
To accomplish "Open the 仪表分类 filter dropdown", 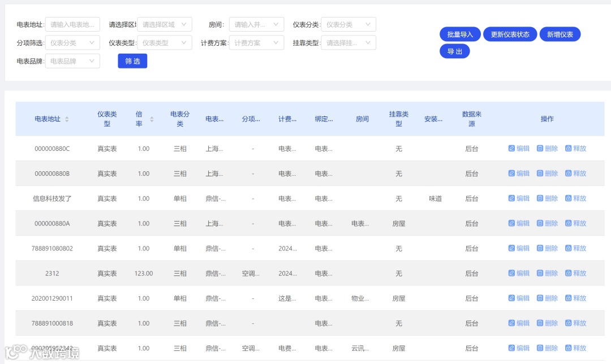I will [x=348, y=24].
